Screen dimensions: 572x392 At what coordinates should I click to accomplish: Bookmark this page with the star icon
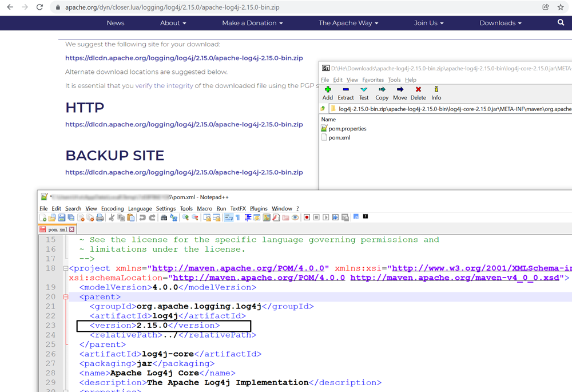coord(561,7)
